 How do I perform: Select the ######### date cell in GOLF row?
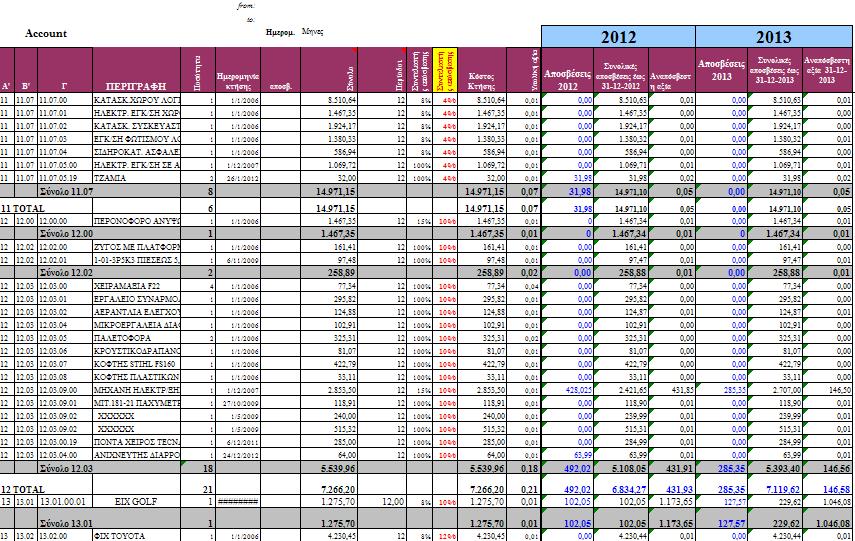pyautogui.click(x=238, y=501)
